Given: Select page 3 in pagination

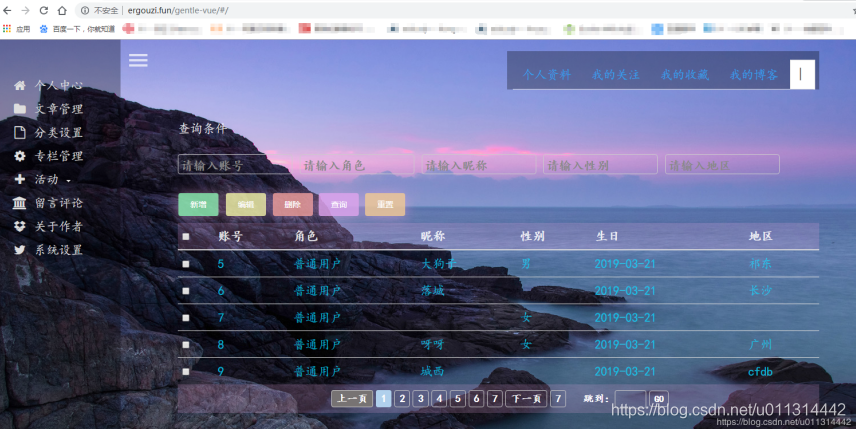Looking at the screenshot, I should click(421, 398).
